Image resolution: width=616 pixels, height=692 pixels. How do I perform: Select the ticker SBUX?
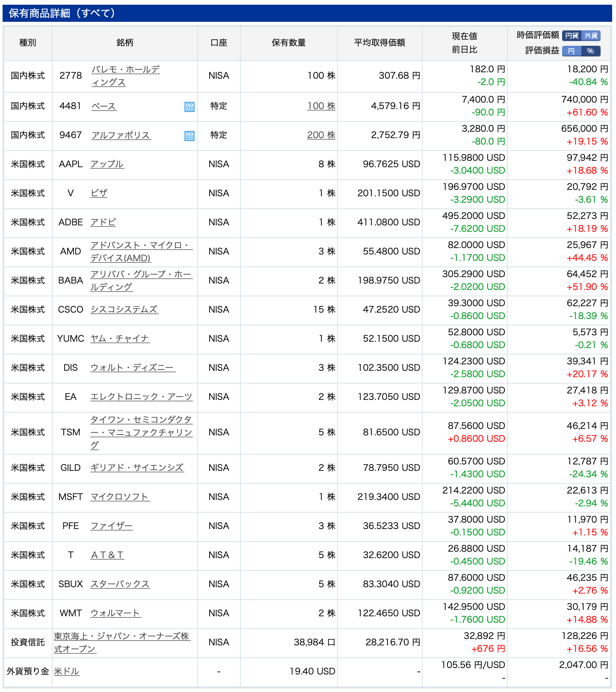point(71,584)
